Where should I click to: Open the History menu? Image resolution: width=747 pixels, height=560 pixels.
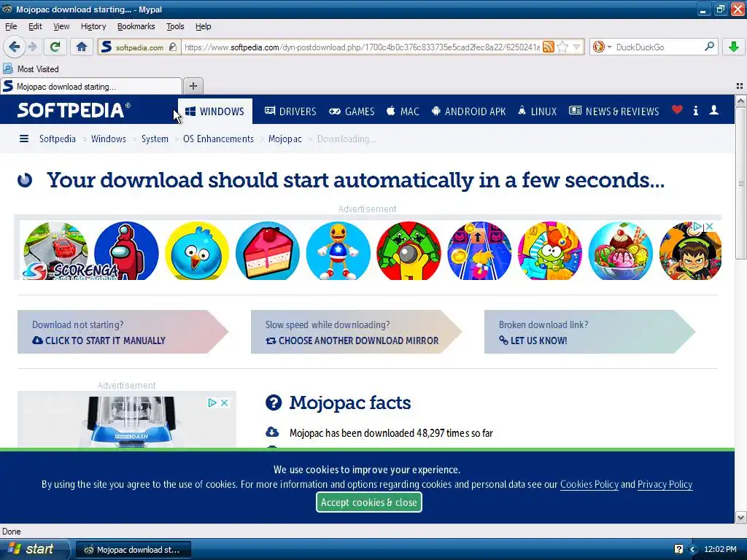(93, 26)
